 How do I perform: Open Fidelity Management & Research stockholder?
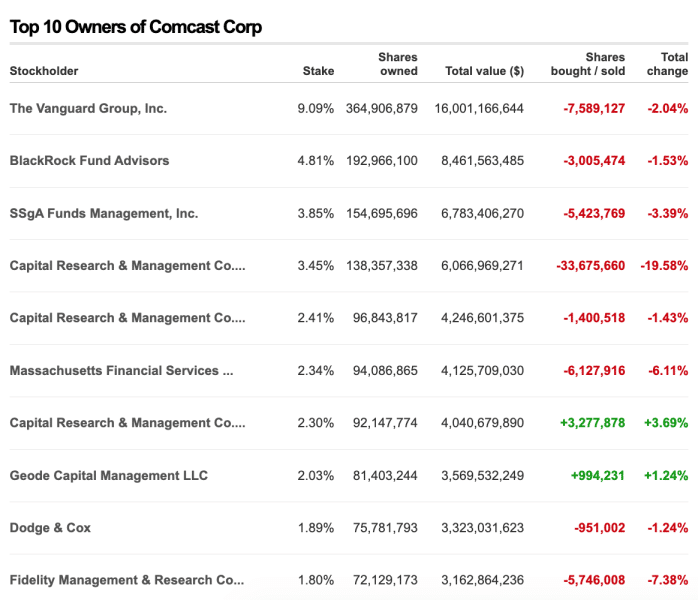point(127,580)
